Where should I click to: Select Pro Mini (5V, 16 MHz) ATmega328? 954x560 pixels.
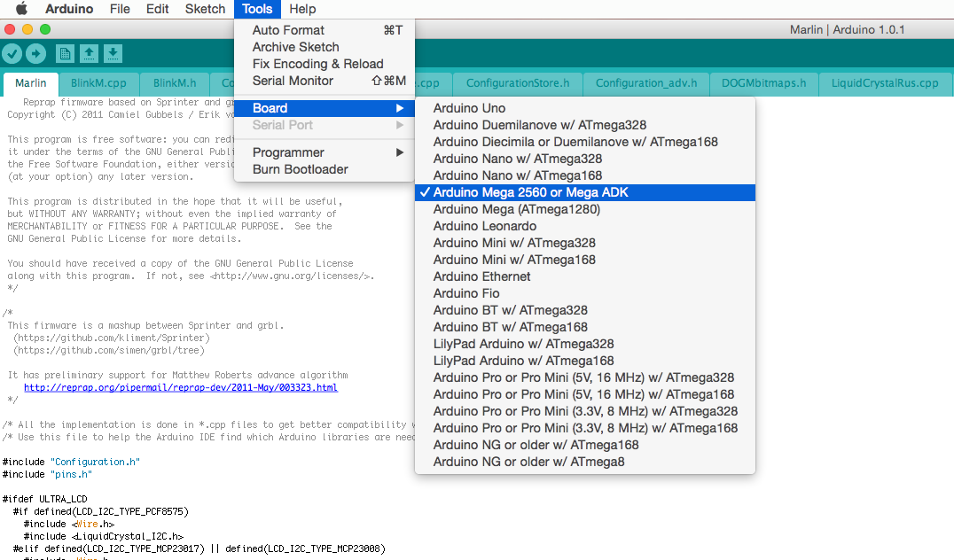click(584, 377)
